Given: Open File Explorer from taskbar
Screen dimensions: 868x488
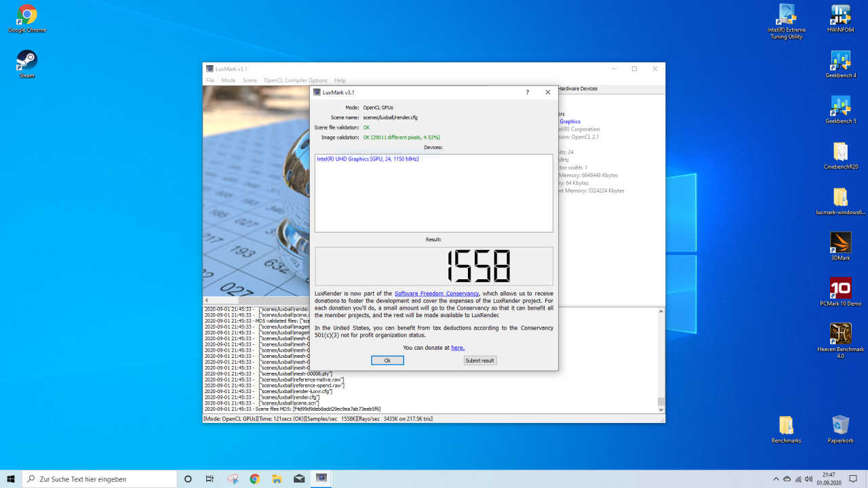Looking at the screenshot, I should 277,479.
